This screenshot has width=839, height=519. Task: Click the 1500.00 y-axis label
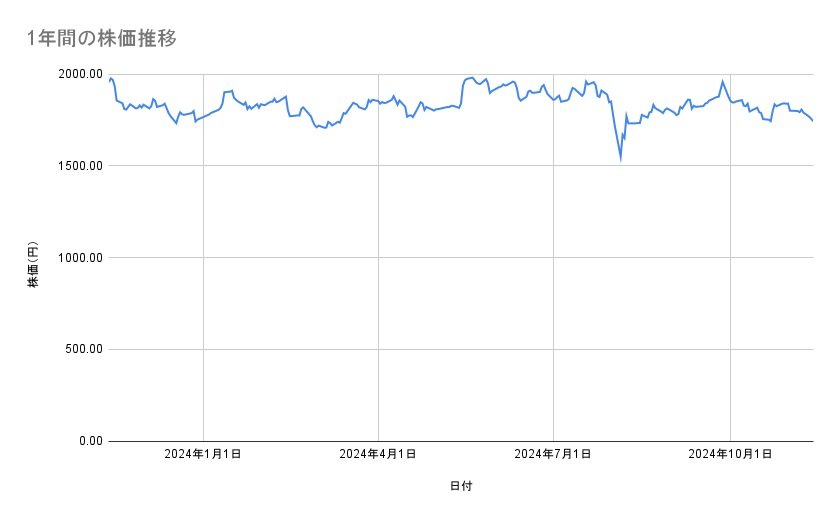coord(79,166)
